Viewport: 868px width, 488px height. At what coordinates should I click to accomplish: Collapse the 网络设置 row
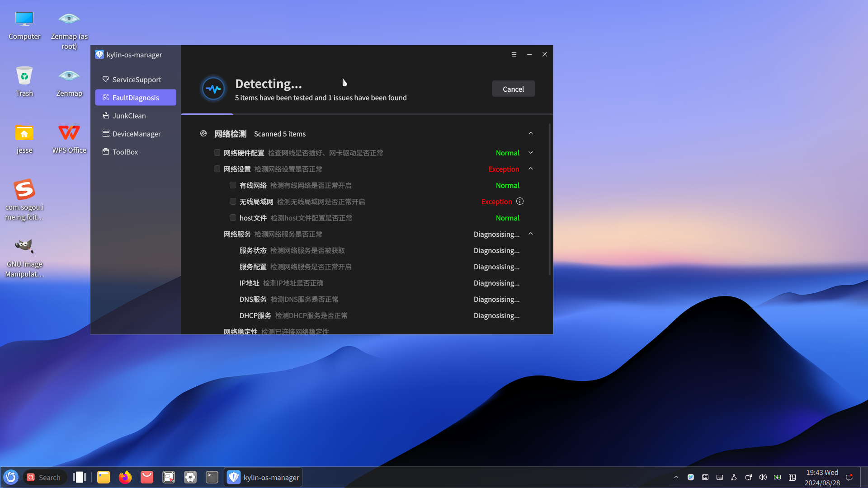[x=531, y=169]
